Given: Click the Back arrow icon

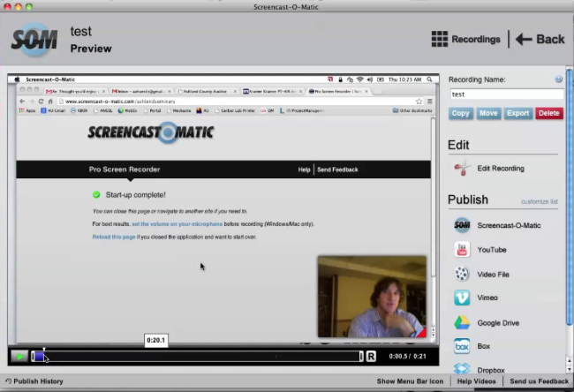Looking at the screenshot, I should [x=524, y=39].
